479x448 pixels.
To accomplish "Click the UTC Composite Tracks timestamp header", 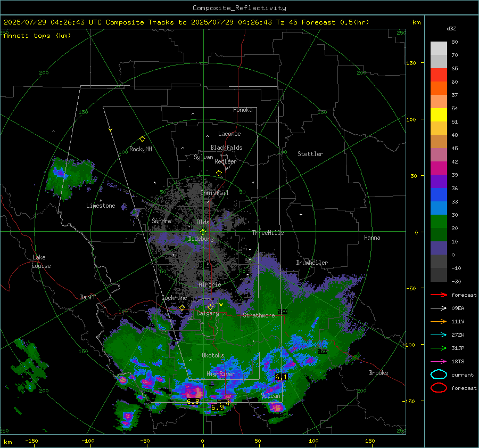I will tap(186, 22).
